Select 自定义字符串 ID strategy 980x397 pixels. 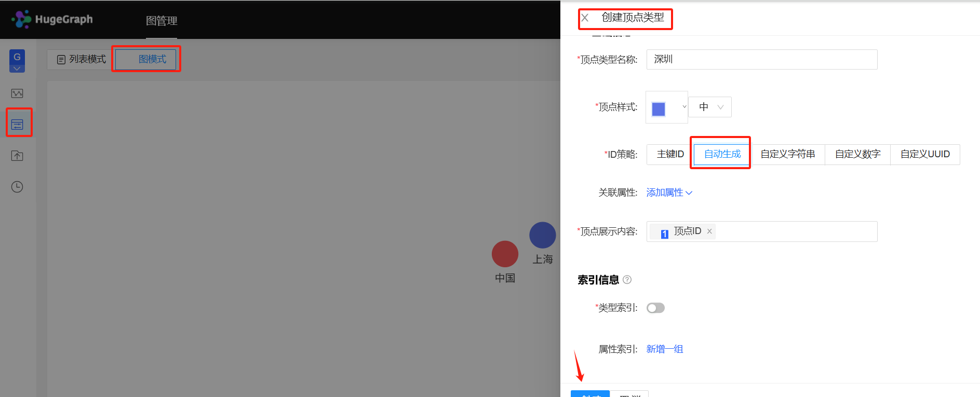pyautogui.click(x=787, y=154)
